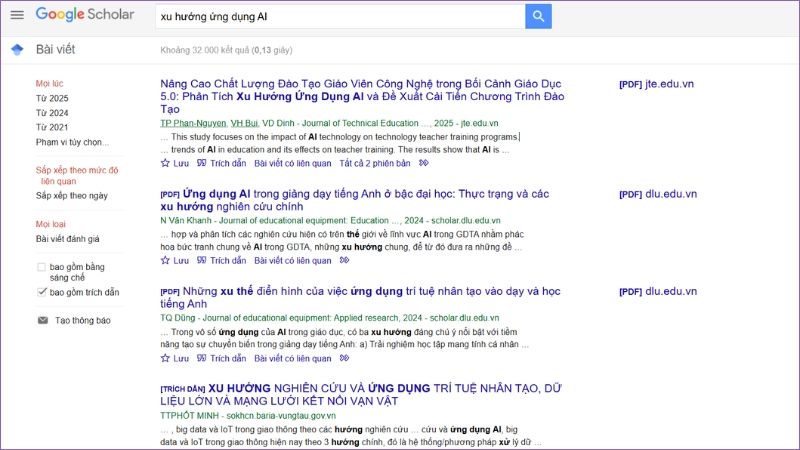Image resolution: width=800 pixels, height=450 pixels.
Task: Click the quote icon for the first result
Action: 202,163
